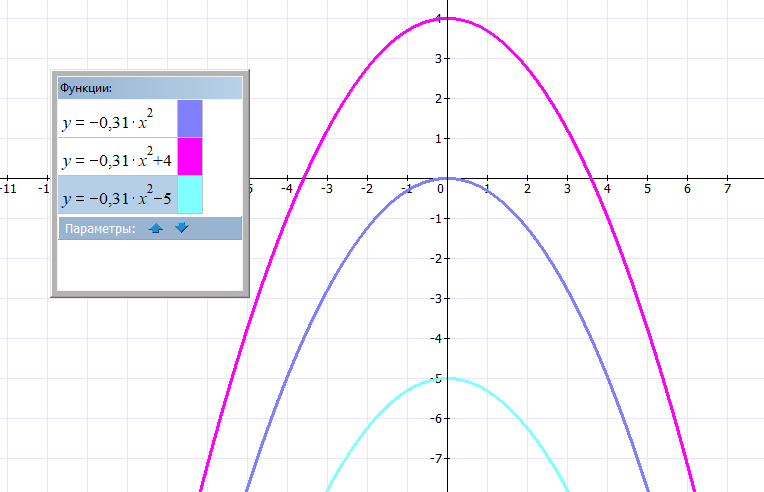The height and width of the screenshot is (492, 764).
Task: Click the magenta parabola's vertex at y = 4
Action: [x=447, y=18]
